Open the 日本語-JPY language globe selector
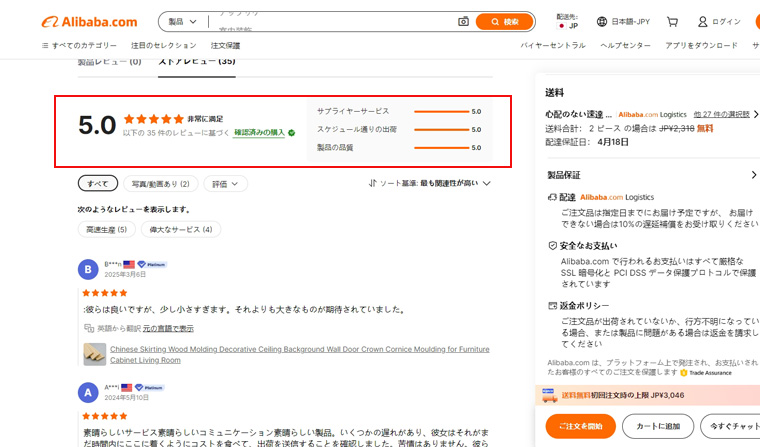The width and height of the screenshot is (760, 447). pyautogui.click(x=623, y=21)
